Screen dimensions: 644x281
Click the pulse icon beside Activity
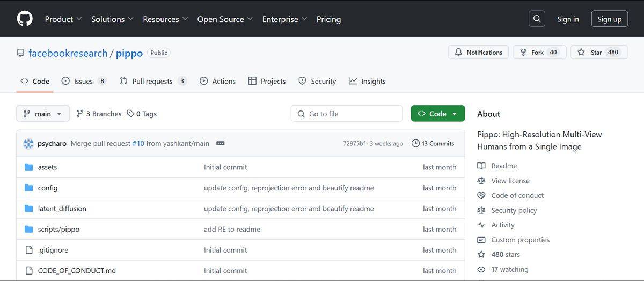481,225
